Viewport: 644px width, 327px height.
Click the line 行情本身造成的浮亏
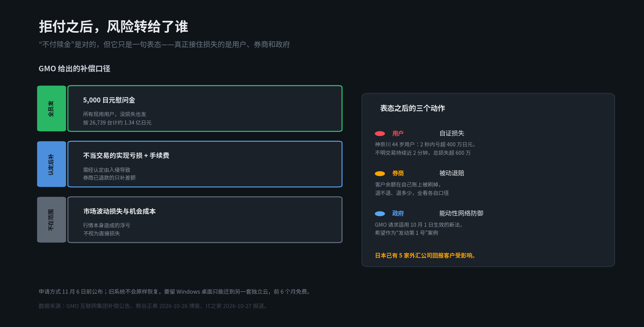point(107,225)
